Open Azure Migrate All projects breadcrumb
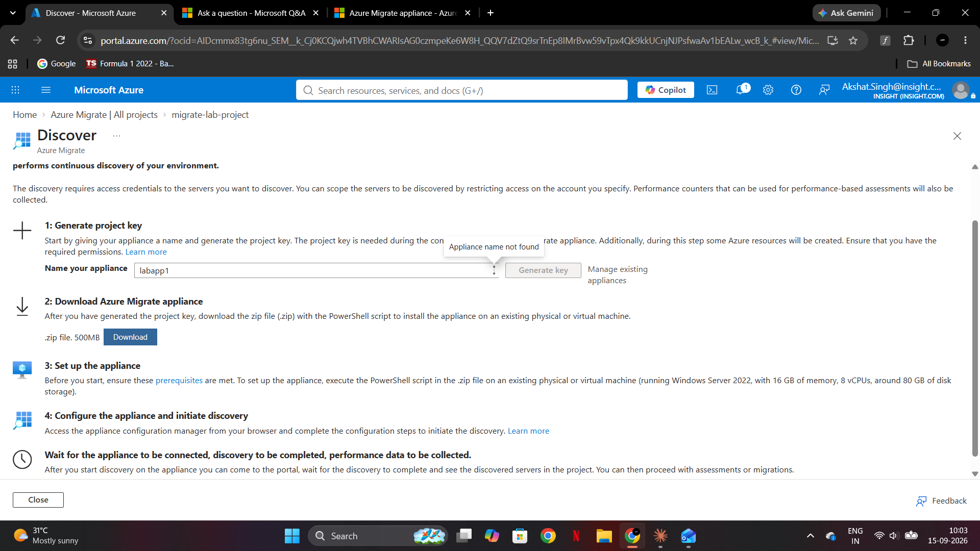This screenshot has width=980, height=551. 104,115
